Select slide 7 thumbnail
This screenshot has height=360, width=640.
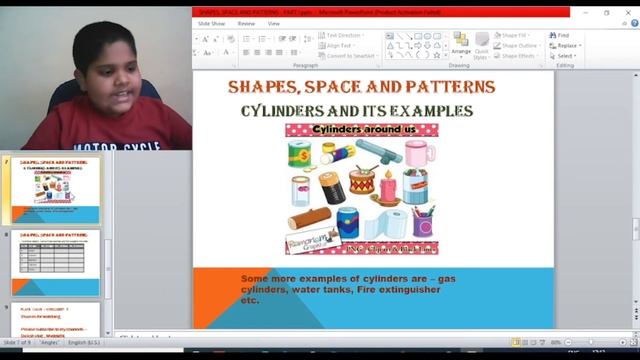point(55,190)
